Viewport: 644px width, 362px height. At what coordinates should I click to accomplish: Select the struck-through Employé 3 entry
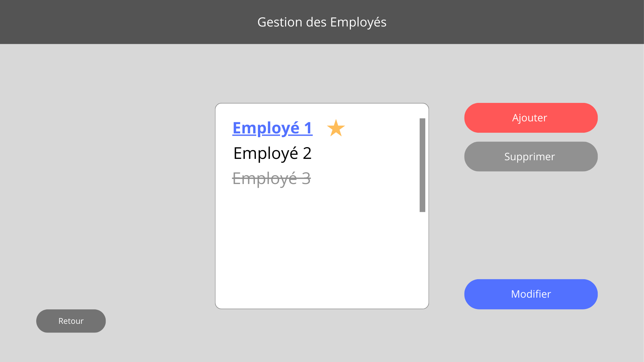click(271, 178)
